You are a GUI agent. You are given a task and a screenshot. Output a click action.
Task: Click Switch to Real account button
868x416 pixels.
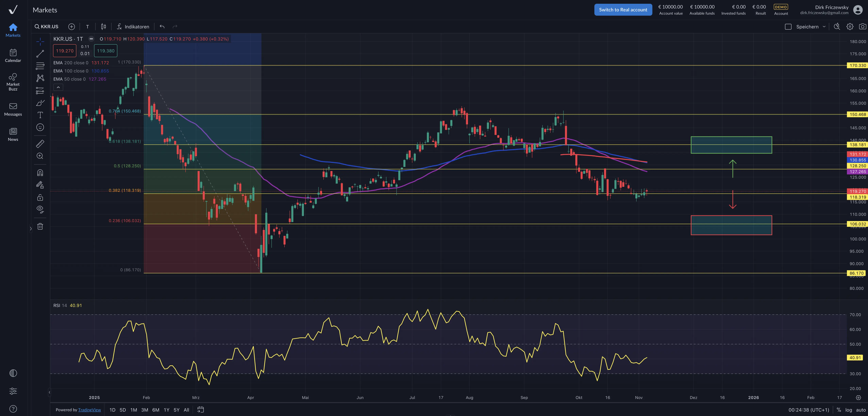coord(623,10)
